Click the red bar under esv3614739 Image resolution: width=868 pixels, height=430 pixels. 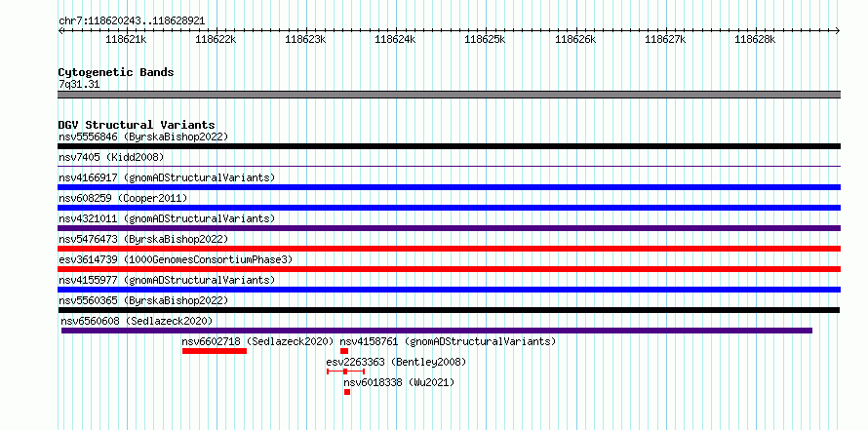pyautogui.click(x=449, y=269)
